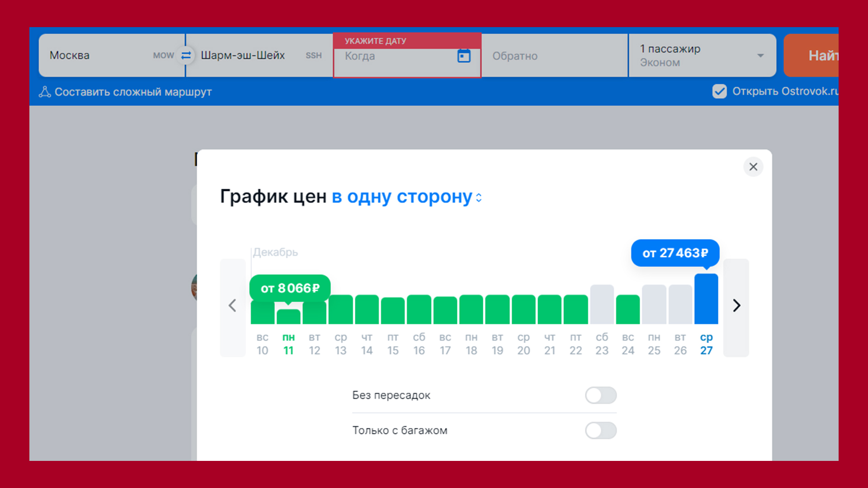Uncheck Открыть Ostrovok.ru checkbox
This screenshot has height=488, width=868.
pyautogui.click(x=719, y=91)
